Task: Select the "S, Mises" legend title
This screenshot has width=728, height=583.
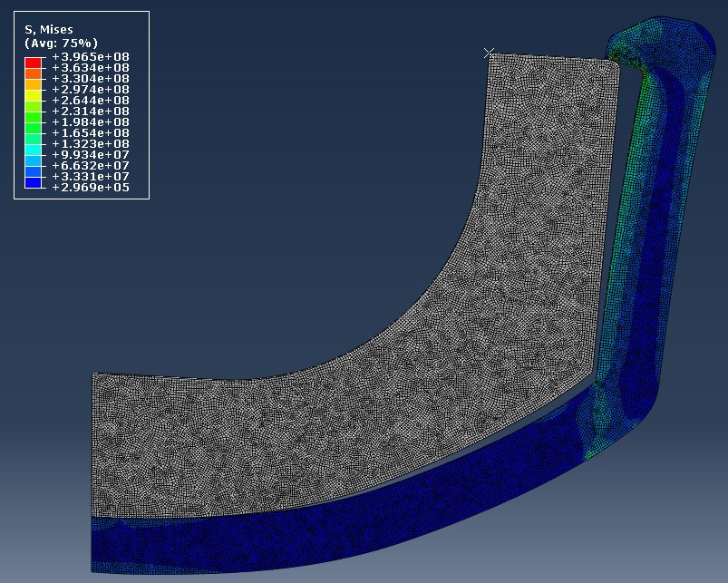Action: point(49,30)
